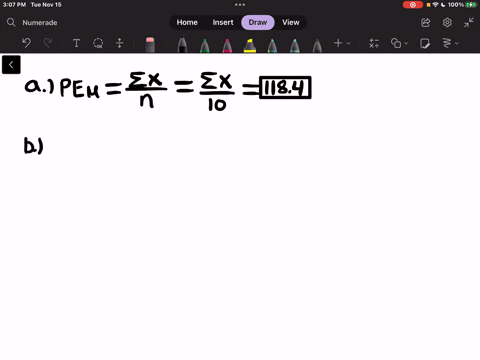The height and width of the screenshot is (360, 480).
Task: Tap the 3:07 PM status bar clock
Action: tap(14, 5)
